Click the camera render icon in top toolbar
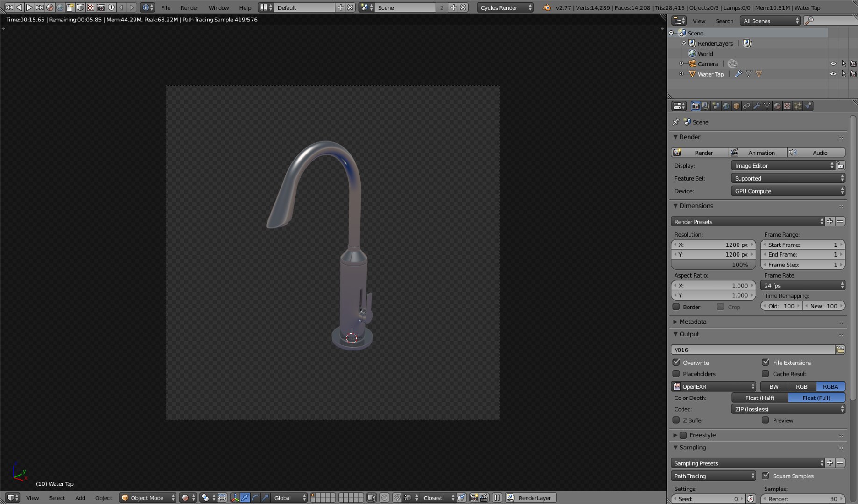This screenshot has height=504, width=858. tap(101, 7)
